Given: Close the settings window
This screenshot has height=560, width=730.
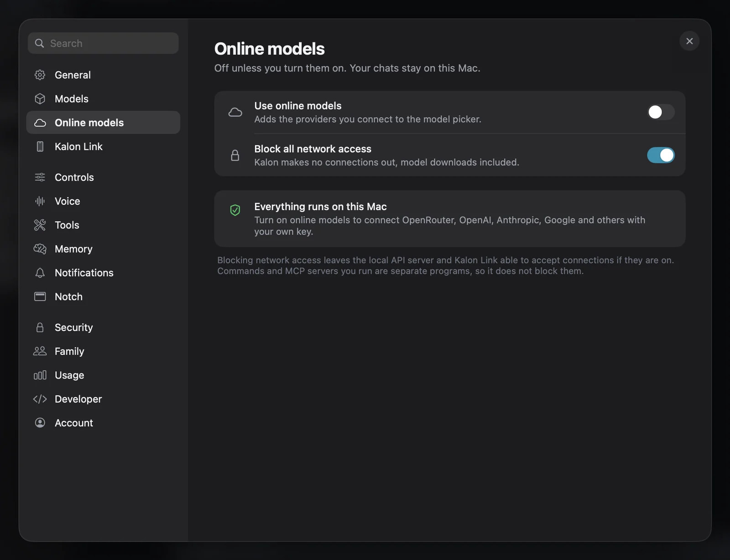Looking at the screenshot, I should pos(689,41).
